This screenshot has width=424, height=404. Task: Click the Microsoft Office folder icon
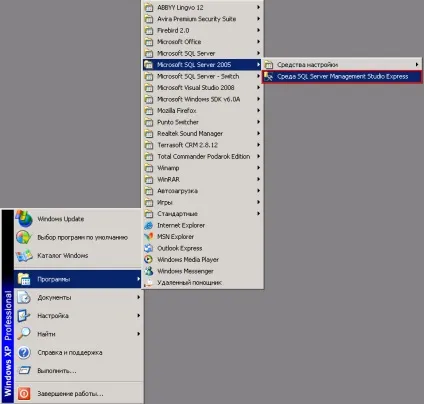149,42
